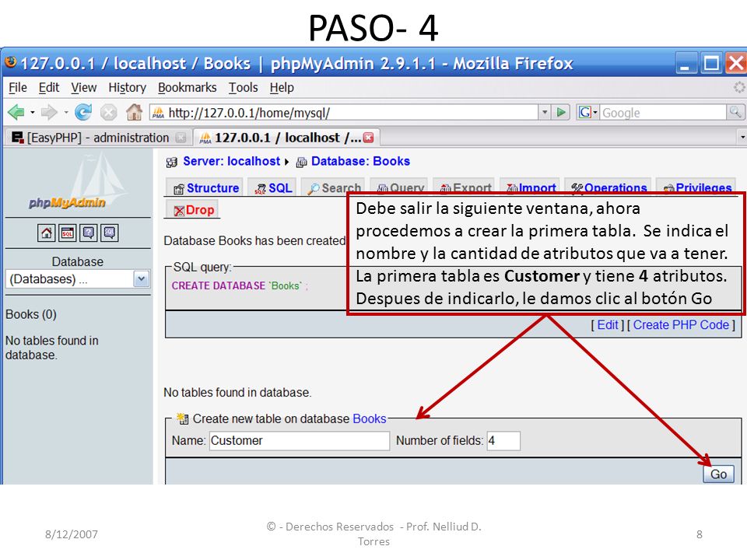Open the Tools menu
The width and height of the screenshot is (747, 560).
(243, 88)
